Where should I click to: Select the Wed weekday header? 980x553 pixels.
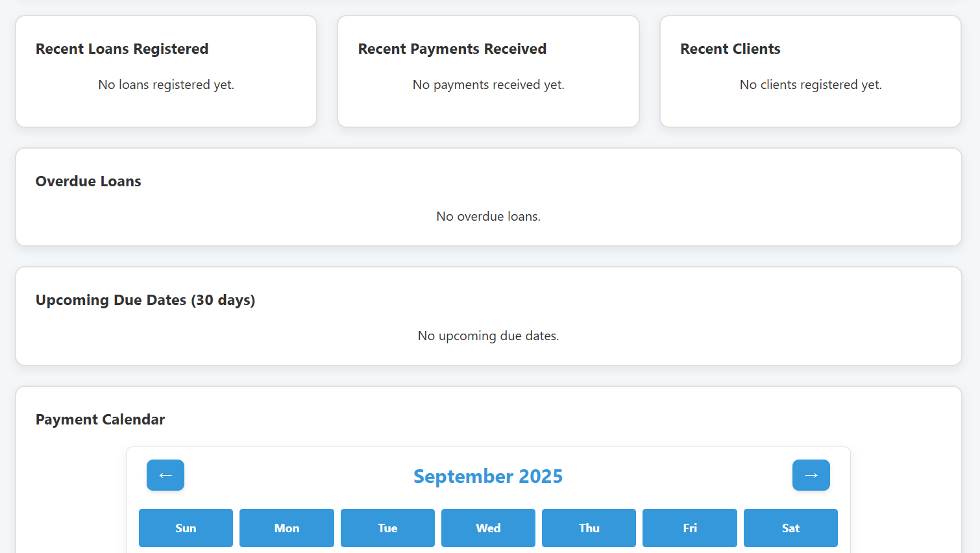(x=488, y=528)
